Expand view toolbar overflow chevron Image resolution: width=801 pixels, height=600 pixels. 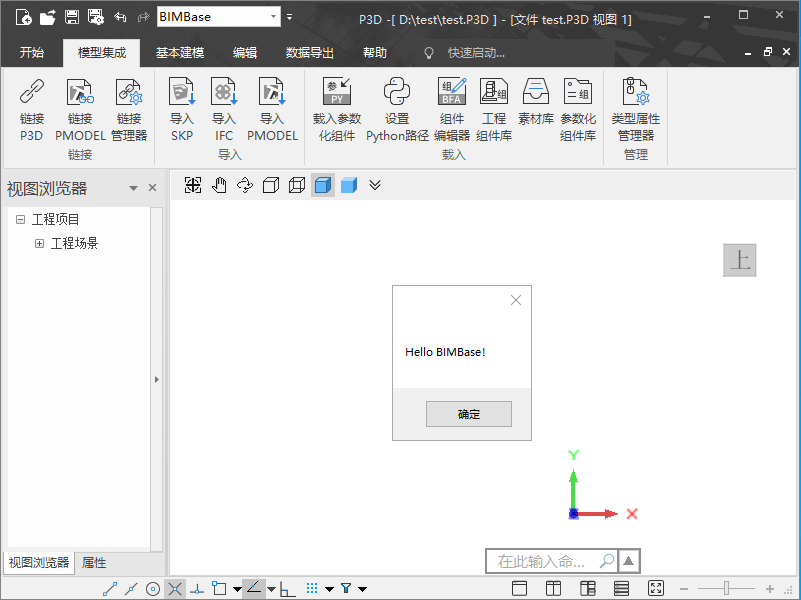(x=375, y=185)
